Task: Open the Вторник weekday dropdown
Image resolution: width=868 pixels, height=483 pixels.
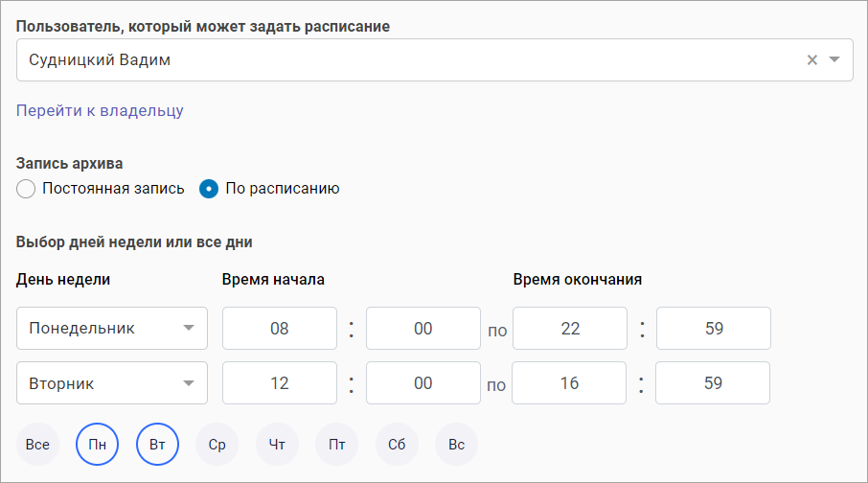Action: coord(112,383)
